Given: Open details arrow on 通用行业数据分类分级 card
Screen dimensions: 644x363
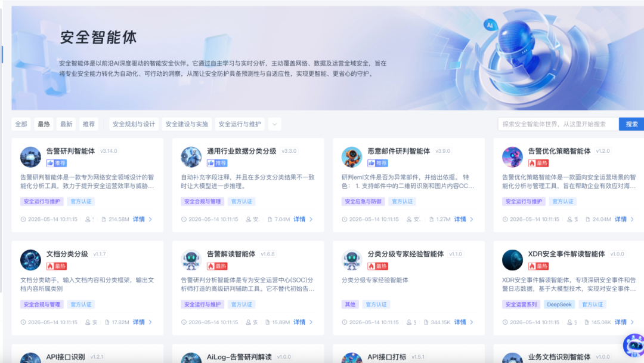Looking at the screenshot, I should (311, 220).
